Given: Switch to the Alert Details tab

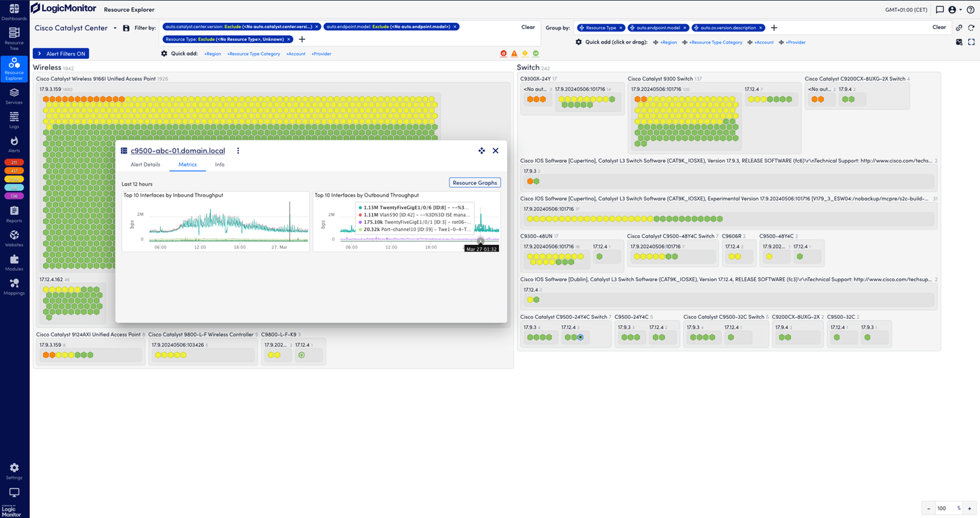Looking at the screenshot, I should 145,165.
